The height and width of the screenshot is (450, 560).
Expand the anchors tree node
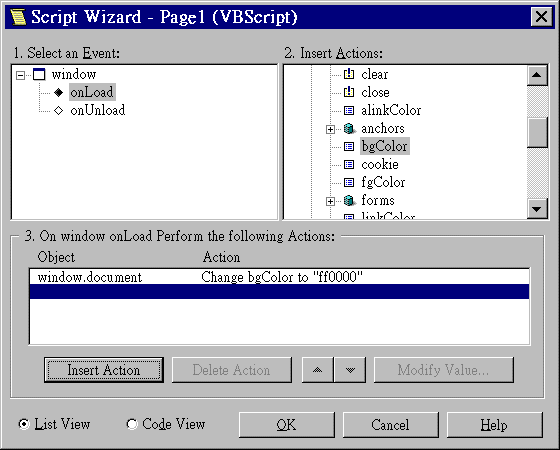[x=330, y=129]
